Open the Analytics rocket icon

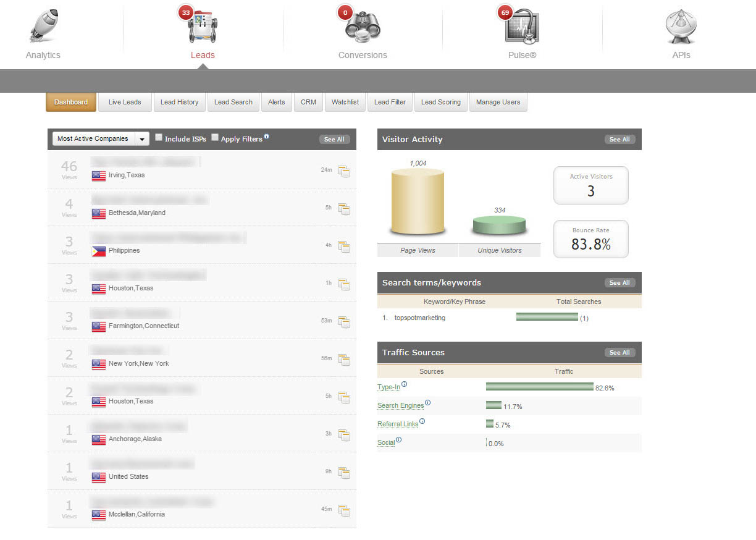(x=43, y=26)
